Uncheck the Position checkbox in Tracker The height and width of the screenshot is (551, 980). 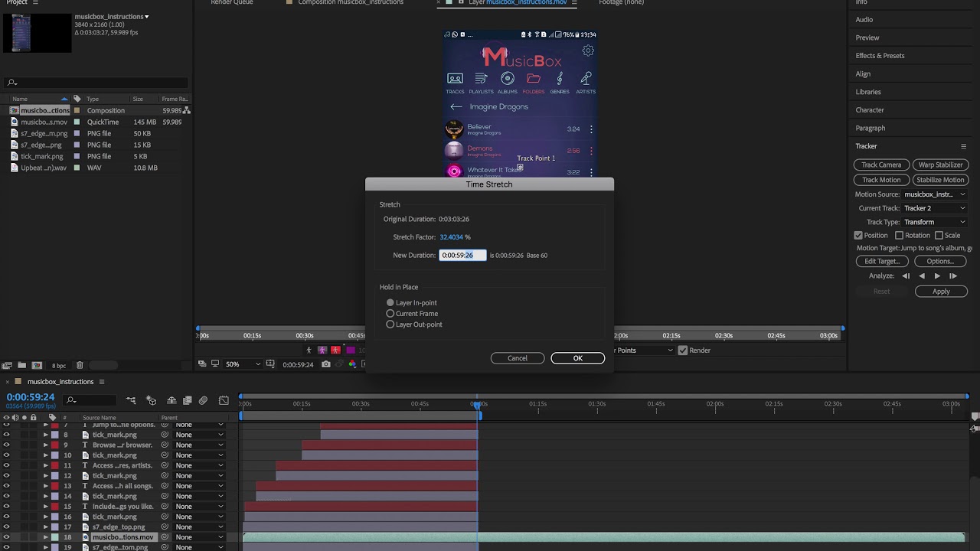pyautogui.click(x=858, y=236)
